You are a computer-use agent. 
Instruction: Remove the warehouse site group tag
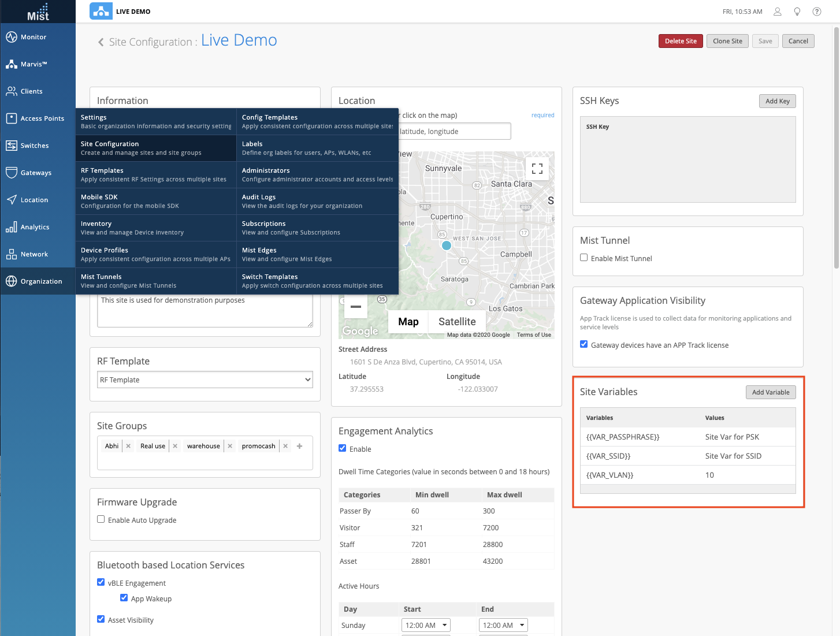click(x=230, y=446)
